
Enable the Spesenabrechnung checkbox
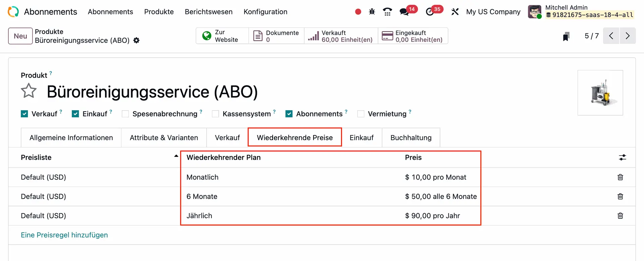[125, 114]
